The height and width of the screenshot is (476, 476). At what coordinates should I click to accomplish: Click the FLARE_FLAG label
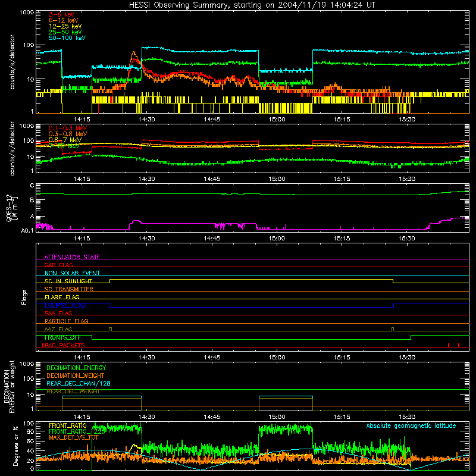[62, 297]
